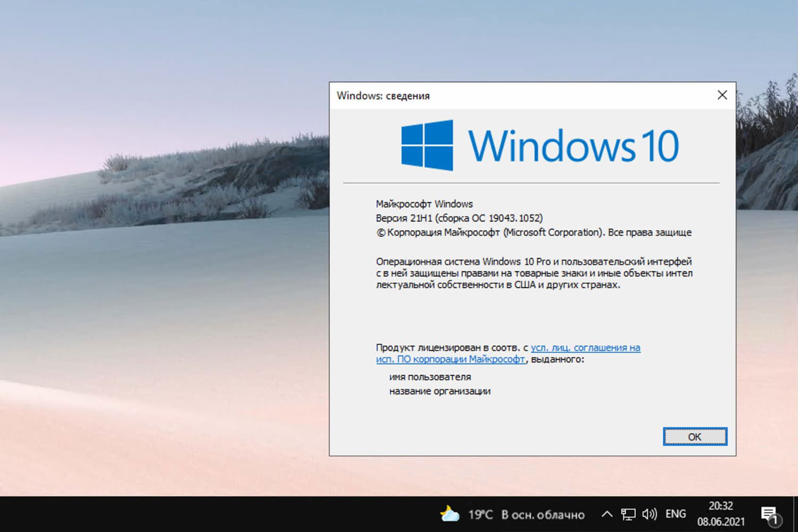Show hidden tray icons with the chevron
The height and width of the screenshot is (532, 798).
[x=606, y=514]
